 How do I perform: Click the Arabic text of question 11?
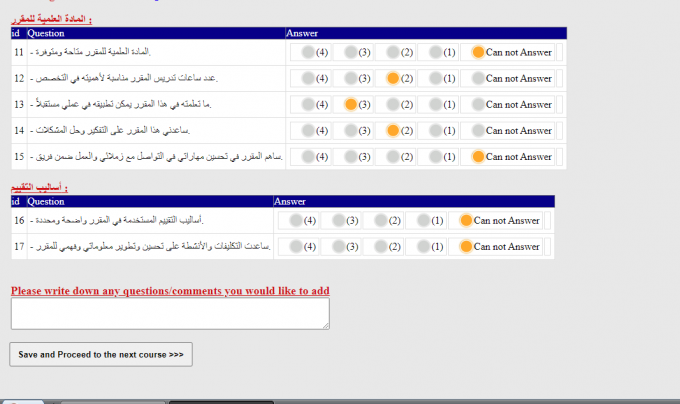point(90,52)
